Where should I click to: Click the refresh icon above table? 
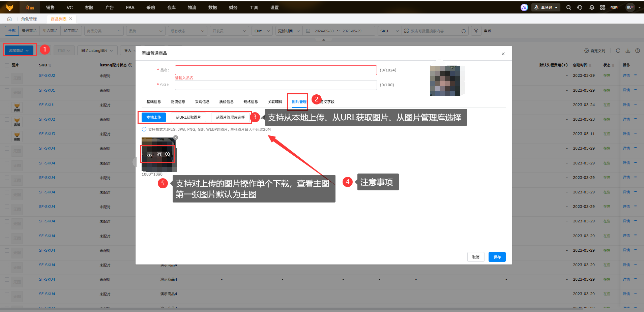click(x=618, y=51)
